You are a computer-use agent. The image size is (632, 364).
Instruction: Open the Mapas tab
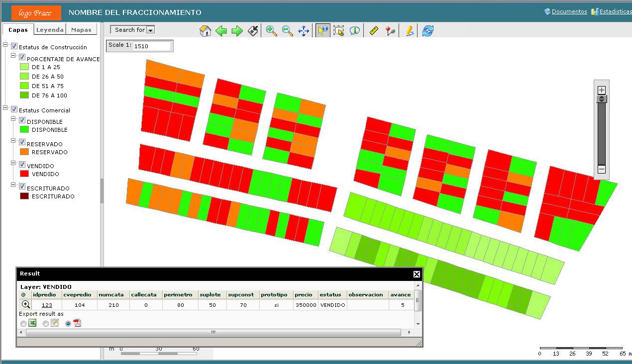point(81,30)
